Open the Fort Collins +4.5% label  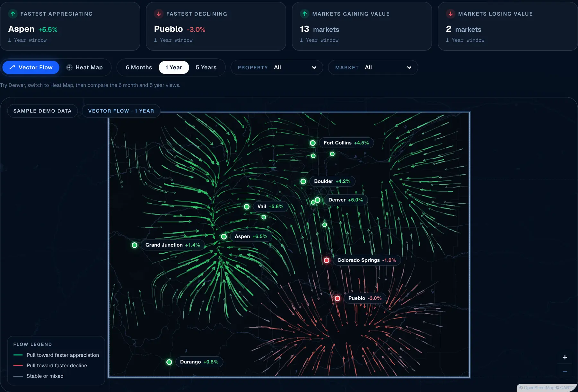346,143
